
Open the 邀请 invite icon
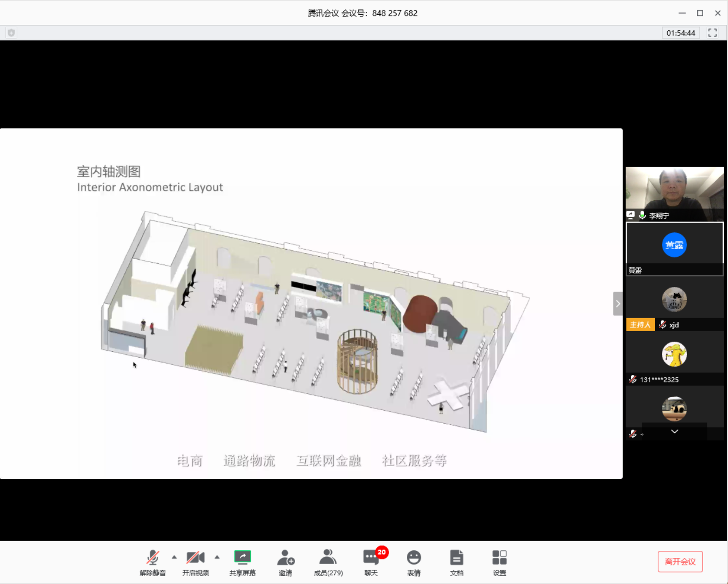(x=285, y=562)
